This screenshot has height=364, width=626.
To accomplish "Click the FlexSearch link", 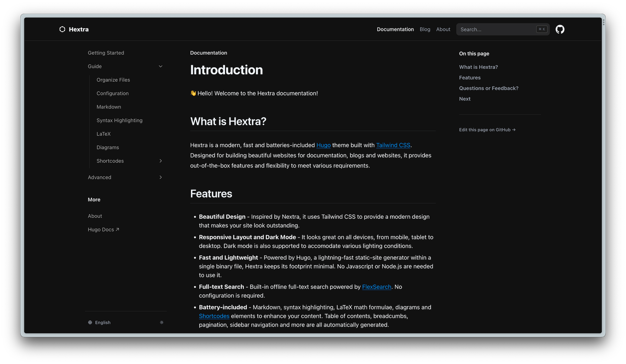I will pos(376,287).
